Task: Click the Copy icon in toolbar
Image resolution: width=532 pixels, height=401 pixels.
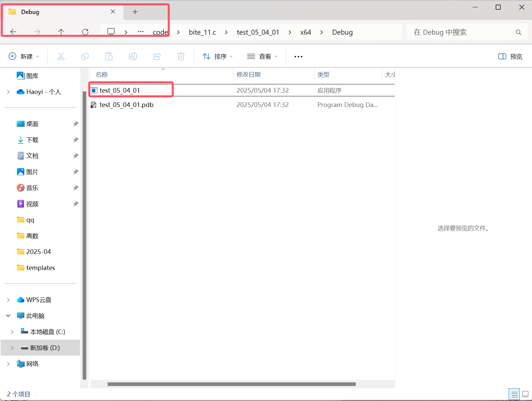Action: (x=85, y=56)
